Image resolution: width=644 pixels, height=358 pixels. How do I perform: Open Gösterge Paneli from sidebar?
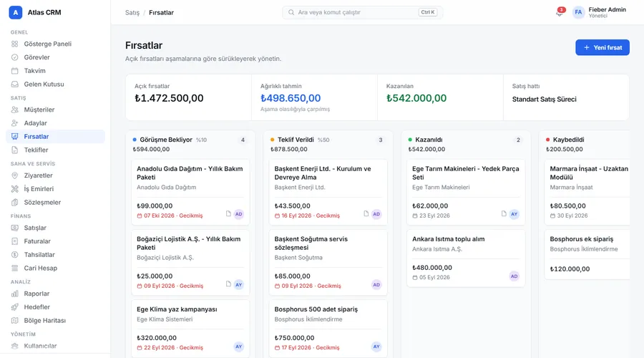(x=55, y=44)
